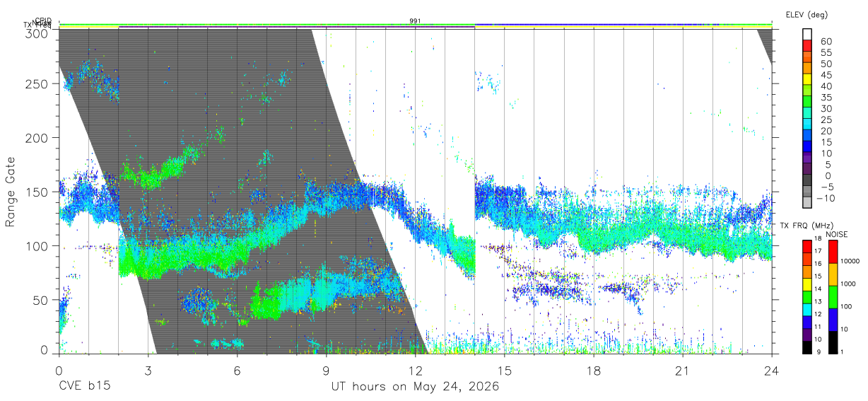868x401 pixels.
Task: Click the red TX FRQ swatch between 17 and 18
Action: tap(807, 245)
